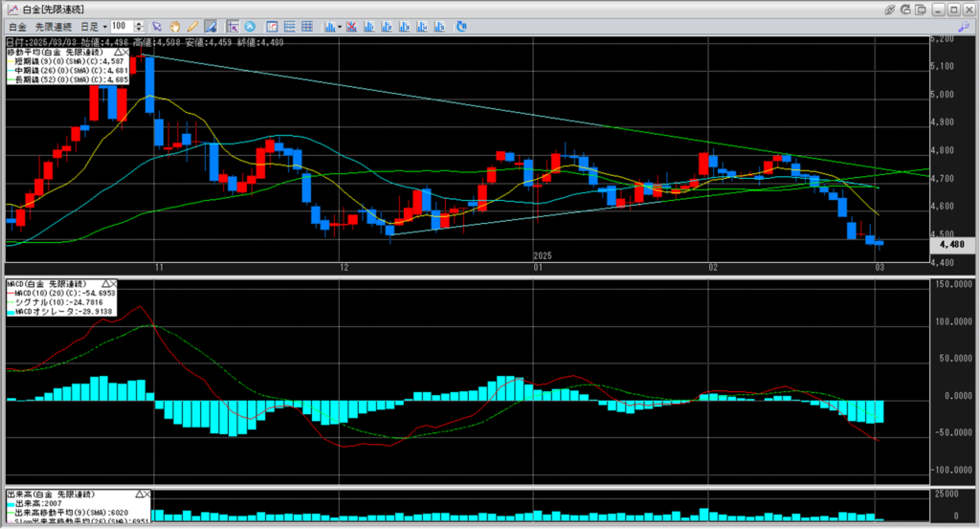Click the bar count spinner arrows
This screenshot has width=980, height=529.
[x=140, y=26]
